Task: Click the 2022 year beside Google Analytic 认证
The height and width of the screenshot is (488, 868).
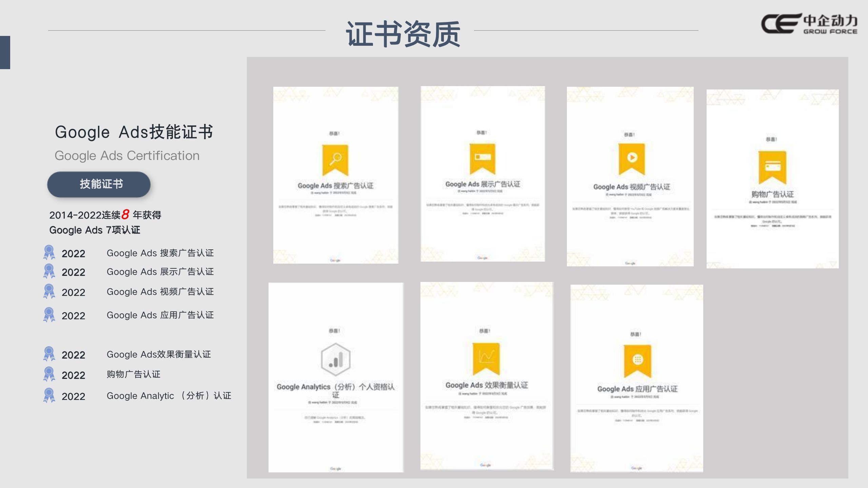Action: click(73, 396)
